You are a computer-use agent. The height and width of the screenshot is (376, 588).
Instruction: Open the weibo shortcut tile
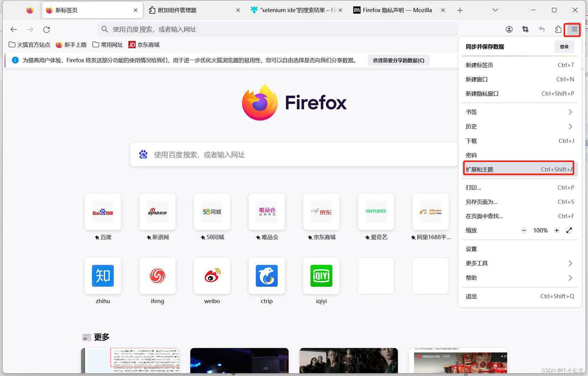212,276
